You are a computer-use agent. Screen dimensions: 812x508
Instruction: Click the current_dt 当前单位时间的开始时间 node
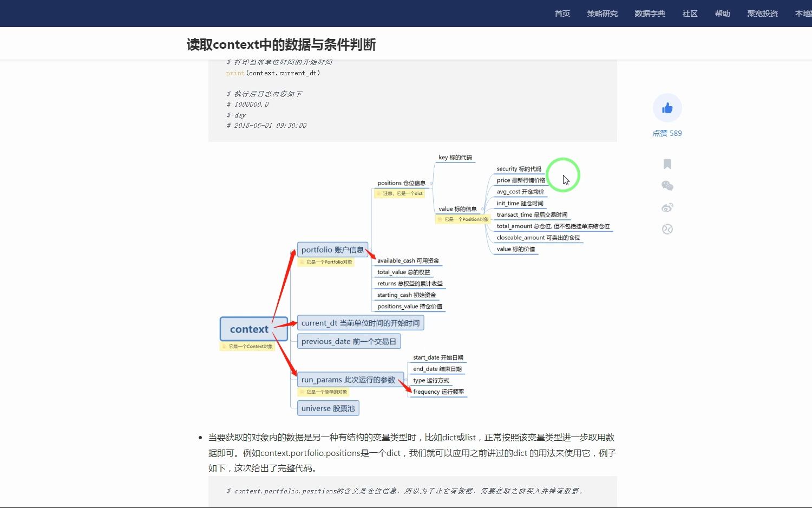click(361, 323)
